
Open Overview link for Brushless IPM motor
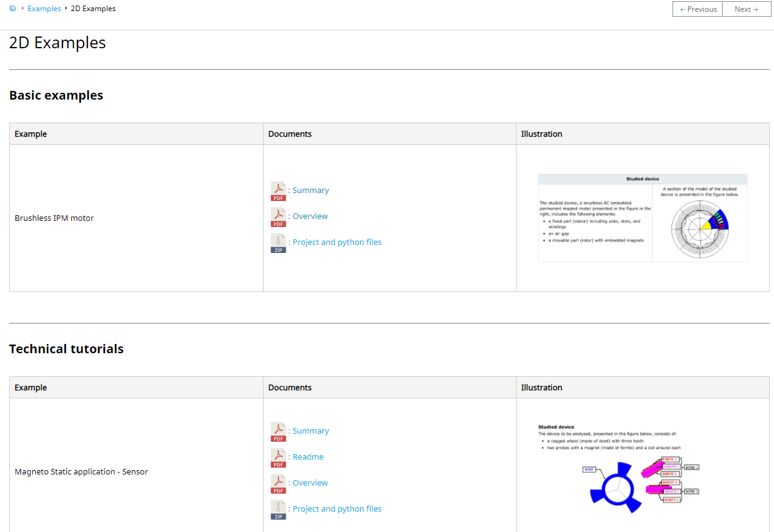310,217
